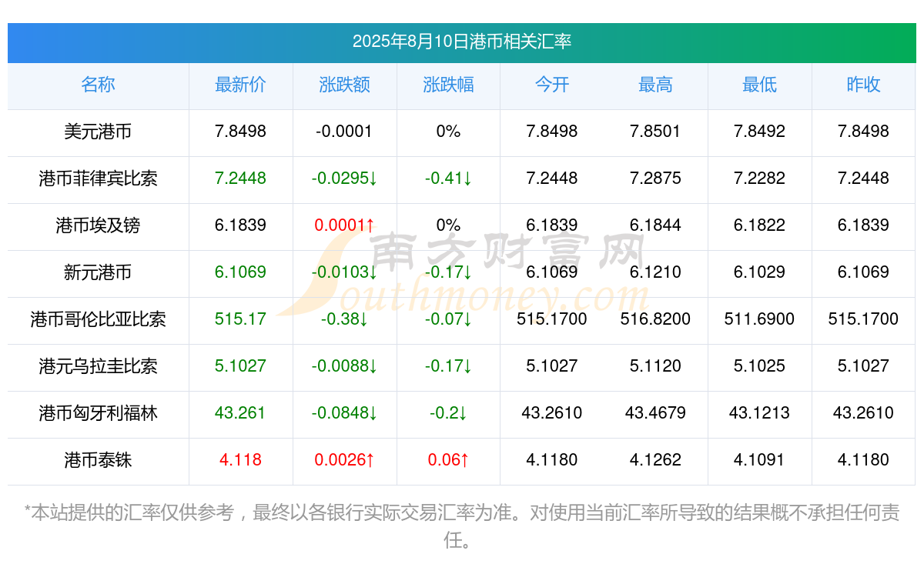Click low value 511.6900
Screen dimensions: 924x564
pyautogui.click(x=759, y=319)
